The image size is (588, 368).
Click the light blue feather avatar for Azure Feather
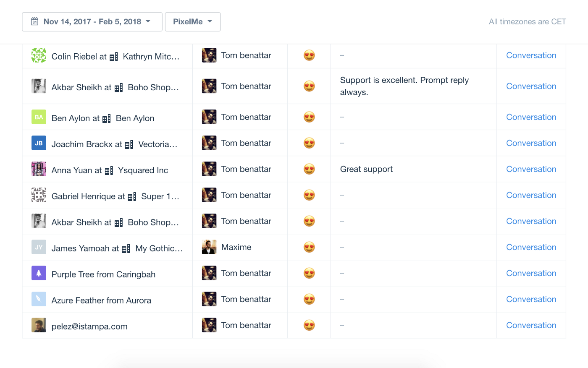pyautogui.click(x=39, y=299)
